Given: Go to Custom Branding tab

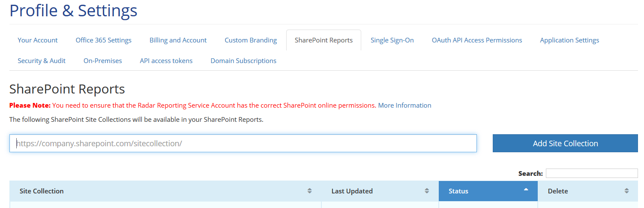Looking at the screenshot, I should pyautogui.click(x=251, y=40).
